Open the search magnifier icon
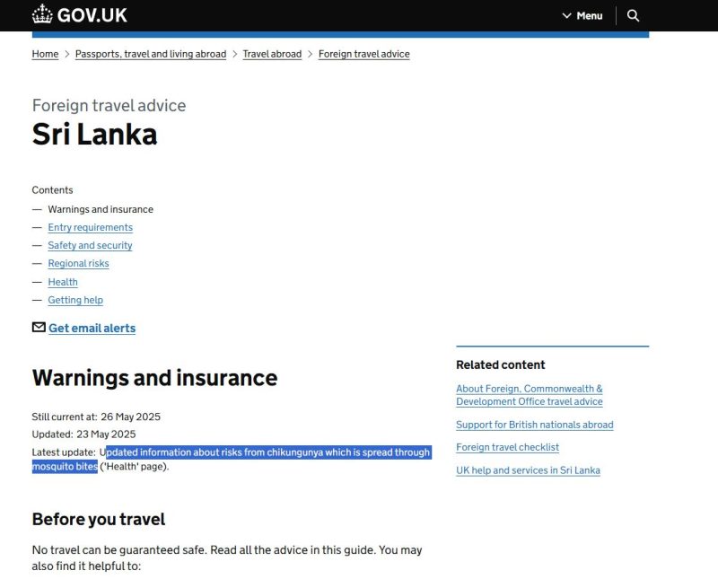The width and height of the screenshot is (718, 588). coord(633,15)
